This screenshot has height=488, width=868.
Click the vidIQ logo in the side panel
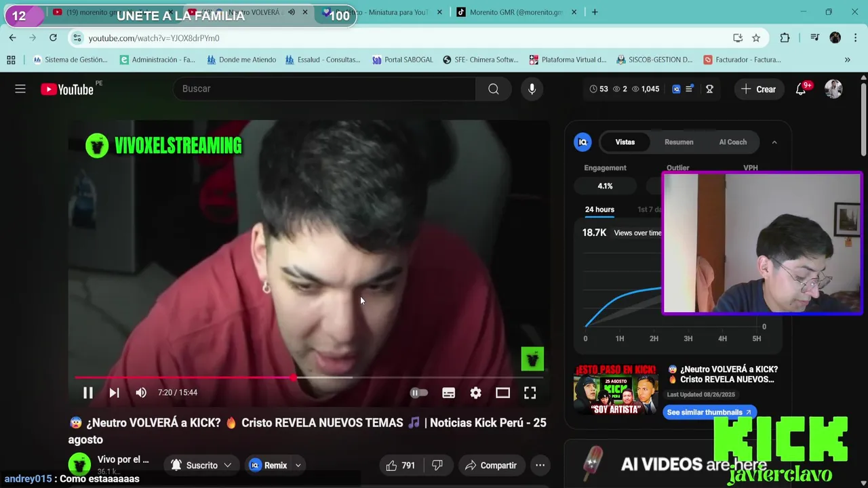(x=583, y=142)
